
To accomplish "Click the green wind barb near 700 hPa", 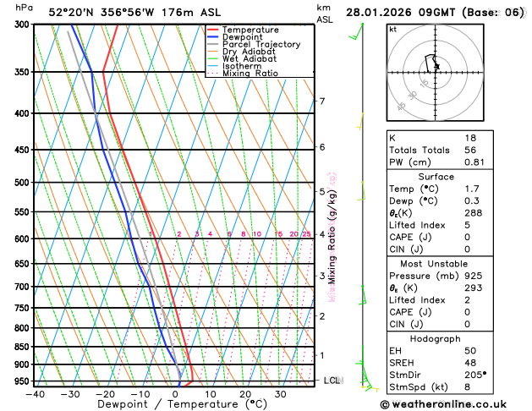I will (x=362, y=295).
